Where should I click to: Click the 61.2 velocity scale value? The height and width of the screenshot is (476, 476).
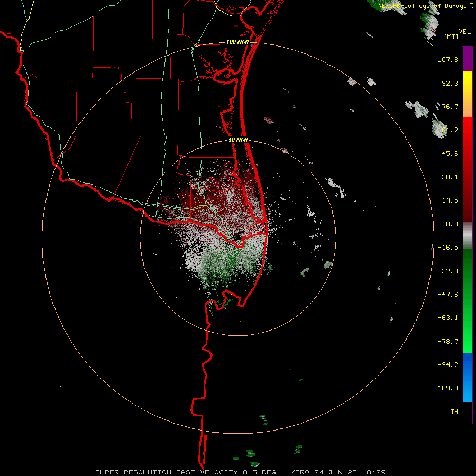point(450,130)
